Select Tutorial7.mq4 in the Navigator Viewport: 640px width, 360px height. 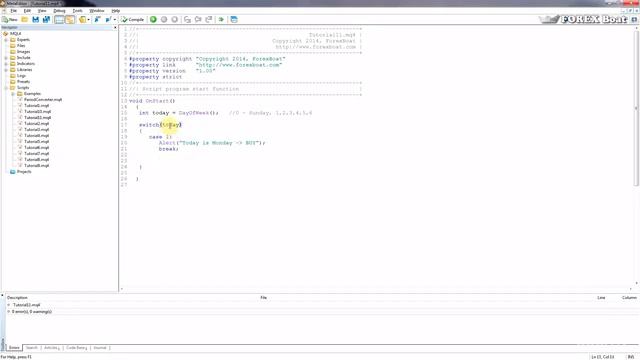pyautogui.click(x=36, y=153)
